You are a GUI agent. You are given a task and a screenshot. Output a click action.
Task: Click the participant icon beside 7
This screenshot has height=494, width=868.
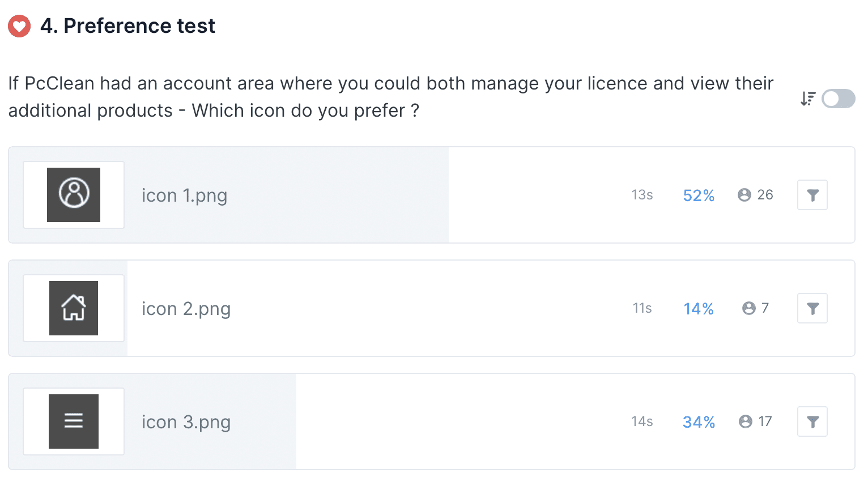pyautogui.click(x=748, y=308)
